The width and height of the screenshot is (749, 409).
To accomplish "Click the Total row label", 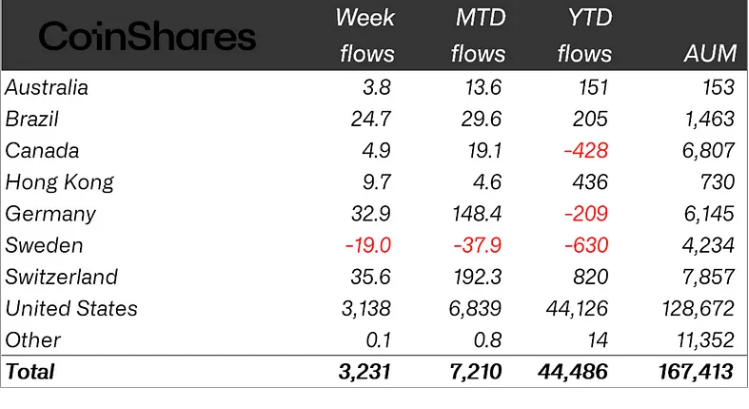I will coord(30,372).
